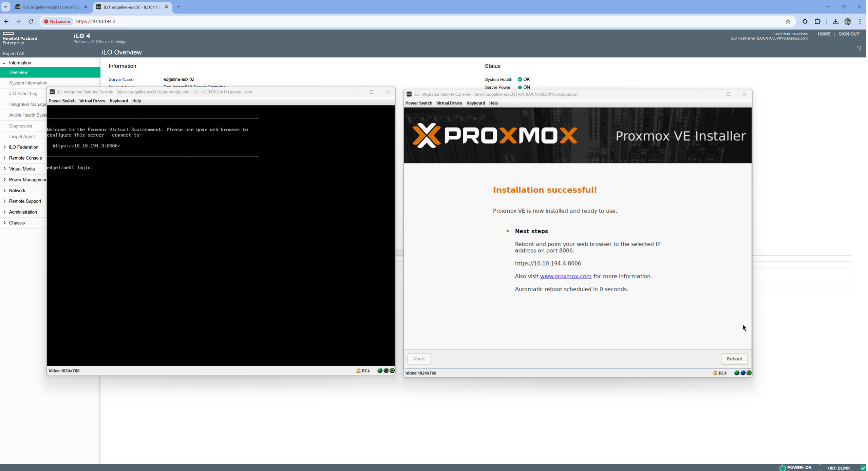The image size is (868, 471).
Task: Expand the Remote Support section
Action: click(x=4, y=201)
